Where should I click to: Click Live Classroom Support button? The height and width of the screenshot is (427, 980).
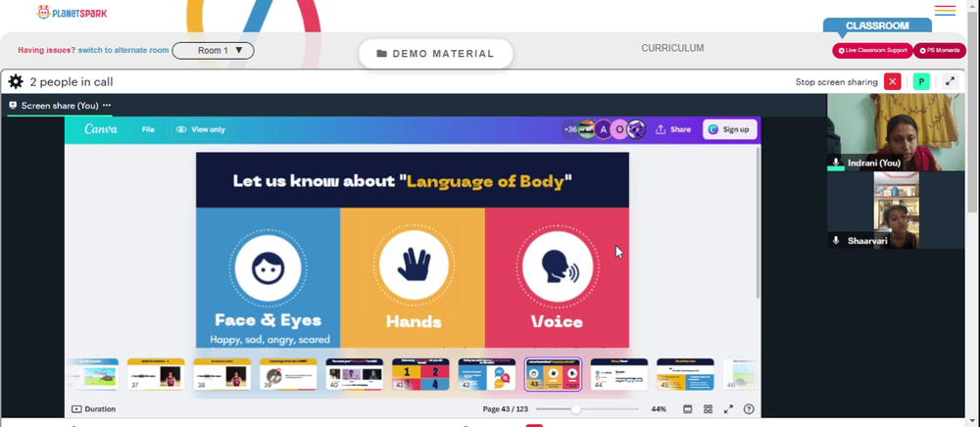tap(872, 51)
